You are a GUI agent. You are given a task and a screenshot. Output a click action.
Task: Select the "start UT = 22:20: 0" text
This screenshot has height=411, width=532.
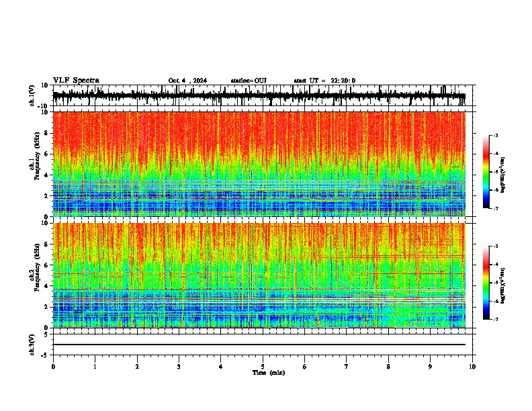(324, 81)
